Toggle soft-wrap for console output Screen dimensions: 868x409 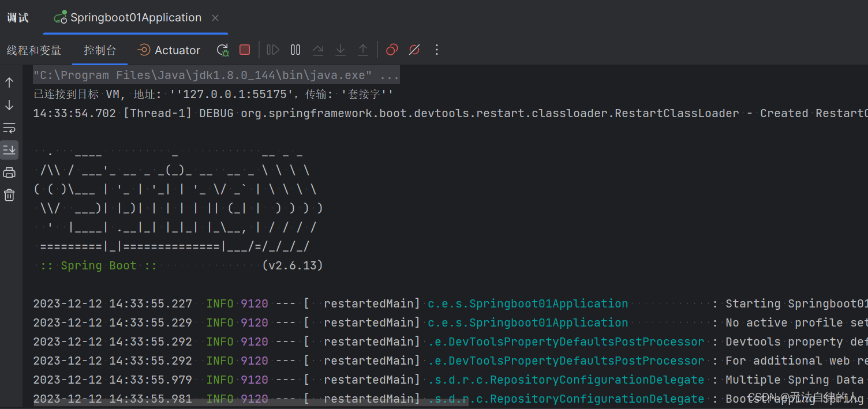point(9,127)
